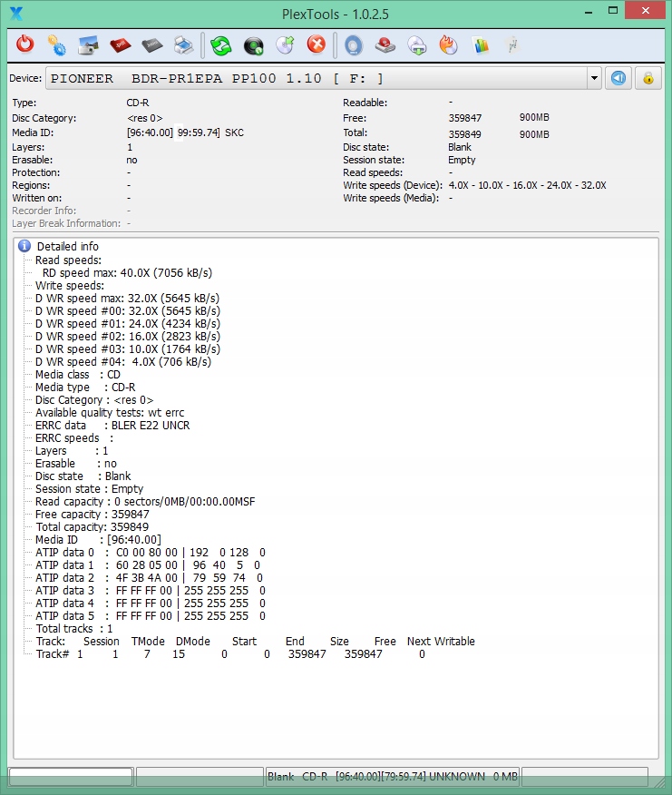Click the red power icon in toolbar

[x=25, y=44]
